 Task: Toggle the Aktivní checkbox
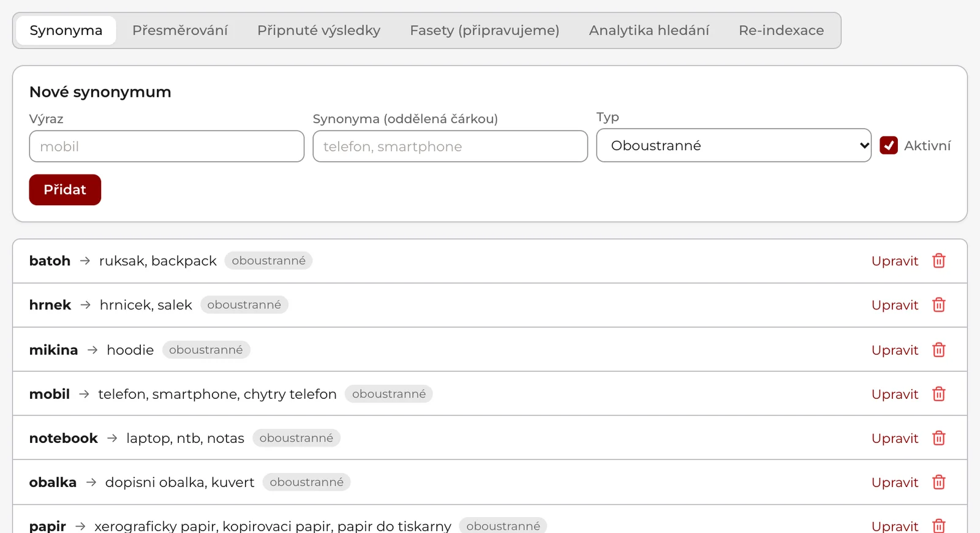[x=889, y=145]
